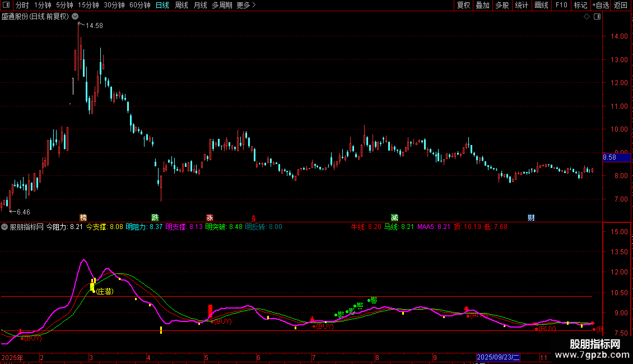Click the orange 榜 event marker
Image resolution: width=633 pixels, height=364 pixels.
[x=83, y=217]
